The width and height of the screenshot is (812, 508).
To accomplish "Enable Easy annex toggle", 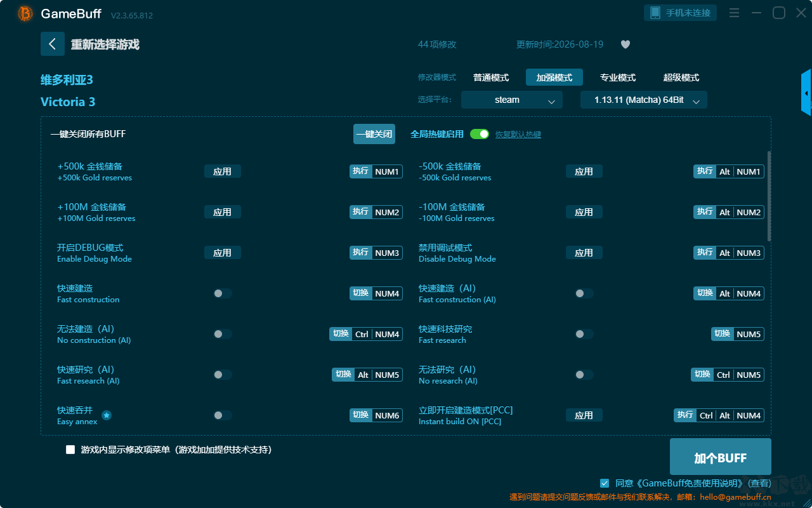I will 223,415.
